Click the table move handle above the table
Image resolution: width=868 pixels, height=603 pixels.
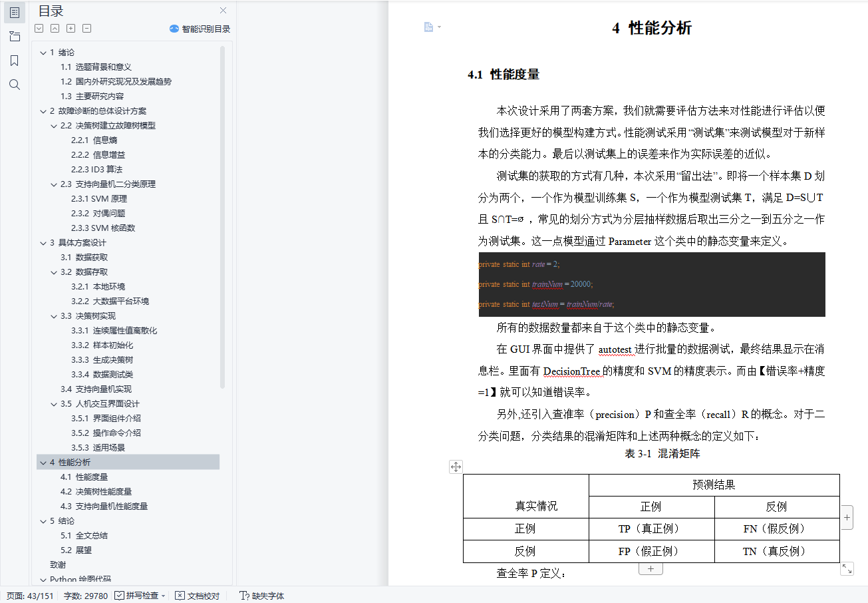pos(456,467)
